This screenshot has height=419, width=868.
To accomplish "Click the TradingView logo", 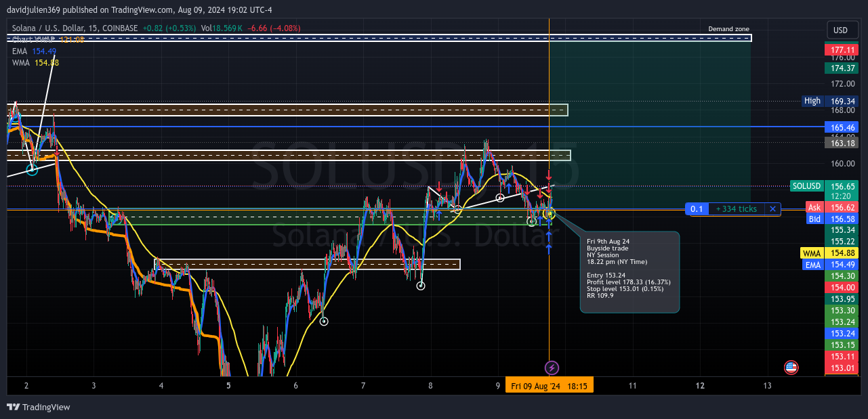I will (x=39, y=407).
